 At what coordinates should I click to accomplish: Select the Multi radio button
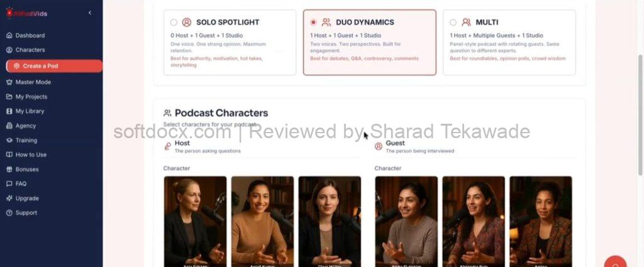[453, 22]
